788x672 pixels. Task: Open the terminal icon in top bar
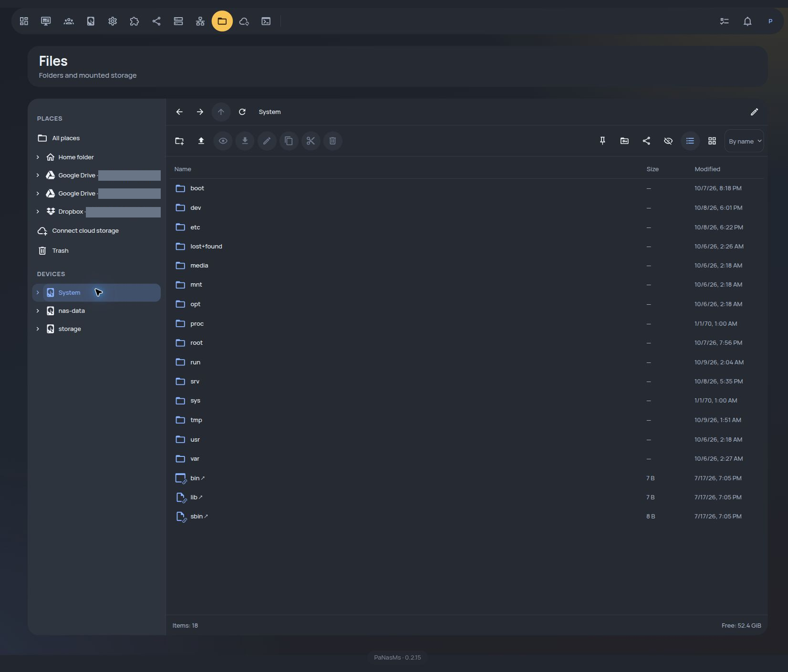tap(266, 21)
